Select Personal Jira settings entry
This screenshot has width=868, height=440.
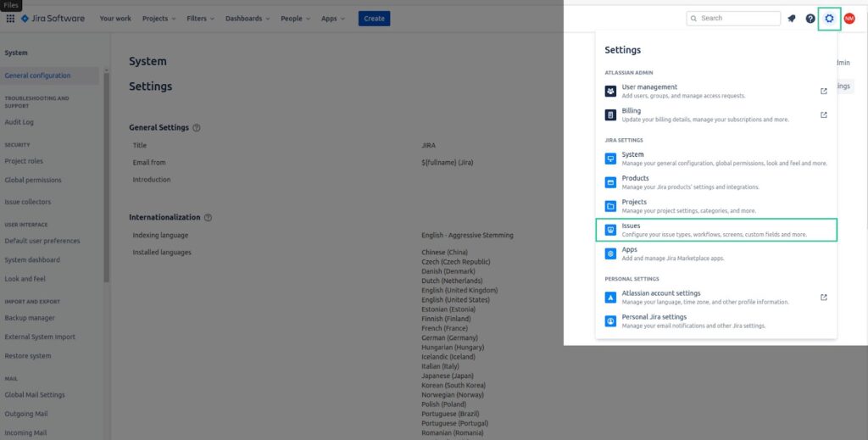[716, 321]
